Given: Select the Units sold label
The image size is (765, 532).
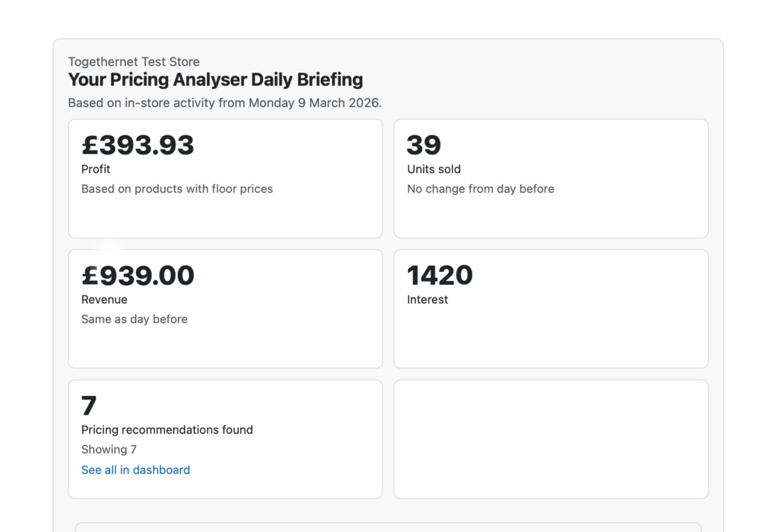Looking at the screenshot, I should click(433, 170).
